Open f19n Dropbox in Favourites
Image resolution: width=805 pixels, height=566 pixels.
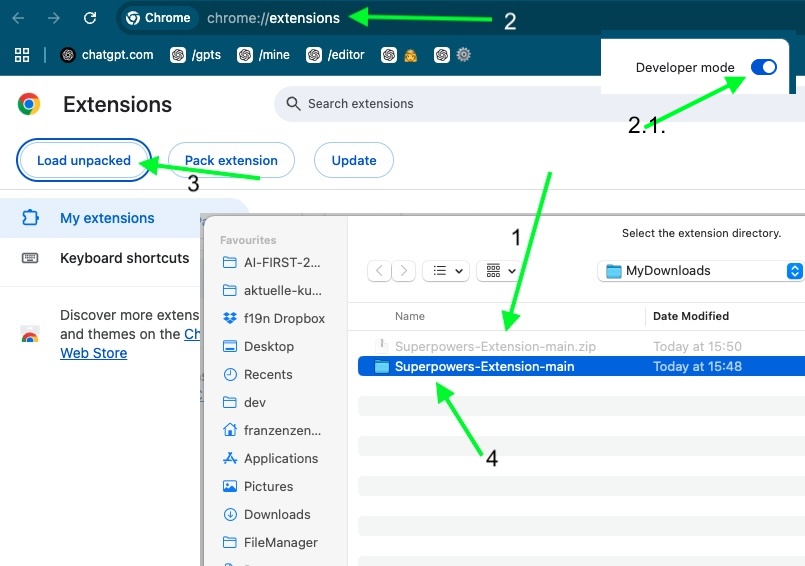click(x=274, y=318)
